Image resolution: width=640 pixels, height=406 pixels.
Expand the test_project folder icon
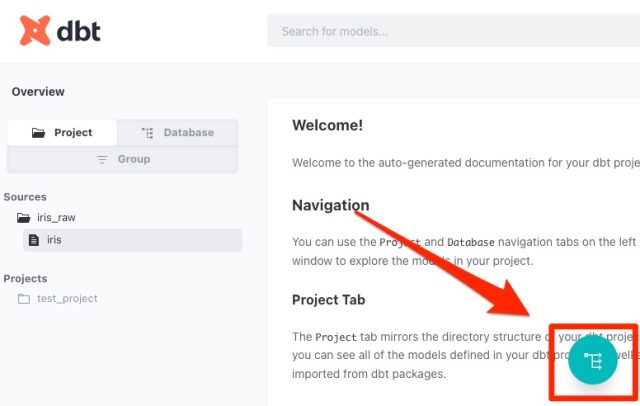click(24, 298)
